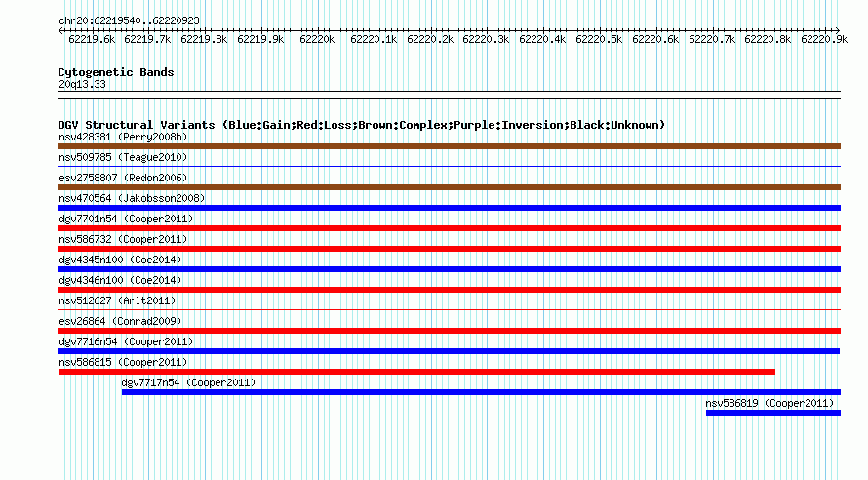
Task: Select the nsv586732 (Cooper2011) red loss bar
Action: [x=449, y=249]
